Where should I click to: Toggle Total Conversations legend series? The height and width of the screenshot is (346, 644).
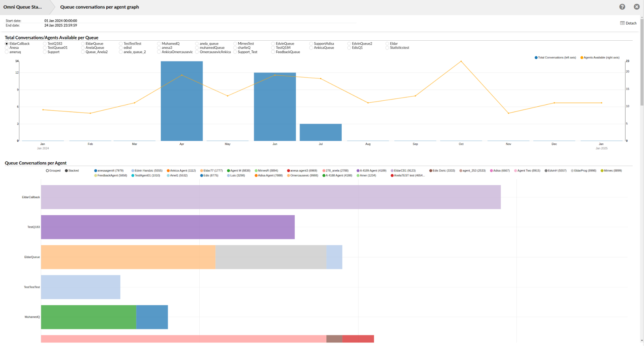[555, 58]
